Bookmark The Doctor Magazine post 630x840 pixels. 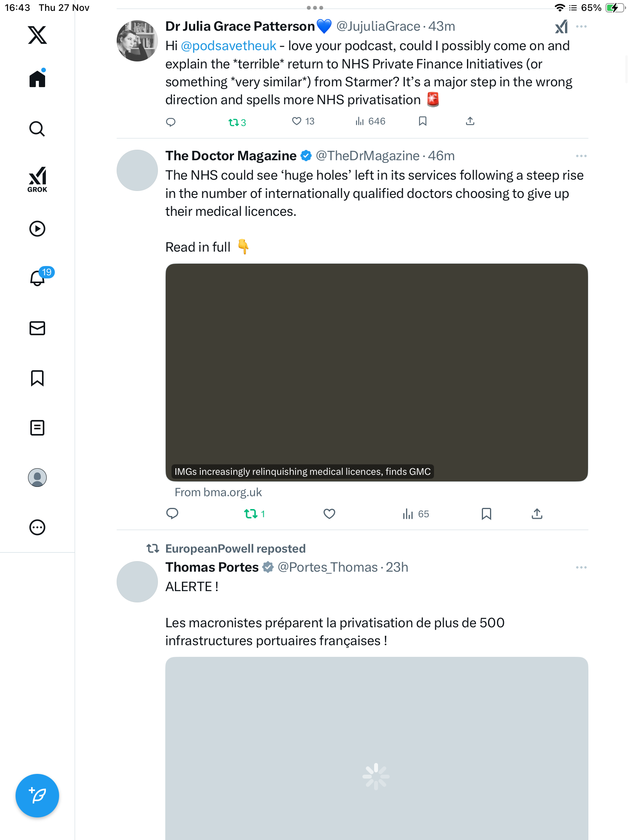pyautogui.click(x=486, y=514)
